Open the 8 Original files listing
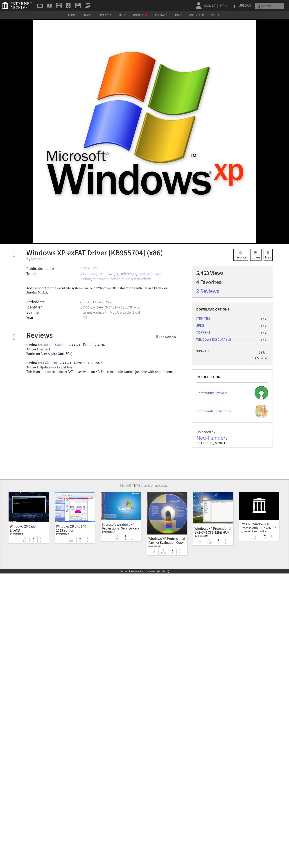Screen dimensions: 289x868 tap(260, 359)
